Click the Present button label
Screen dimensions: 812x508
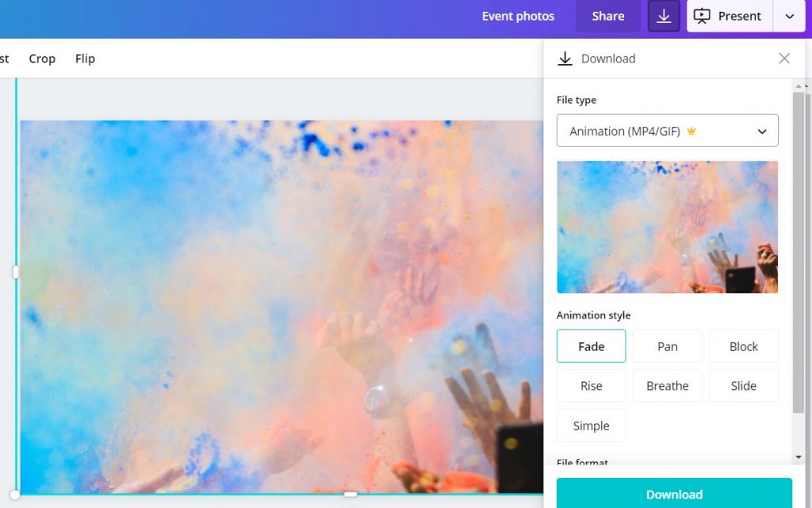pos(739,16)
